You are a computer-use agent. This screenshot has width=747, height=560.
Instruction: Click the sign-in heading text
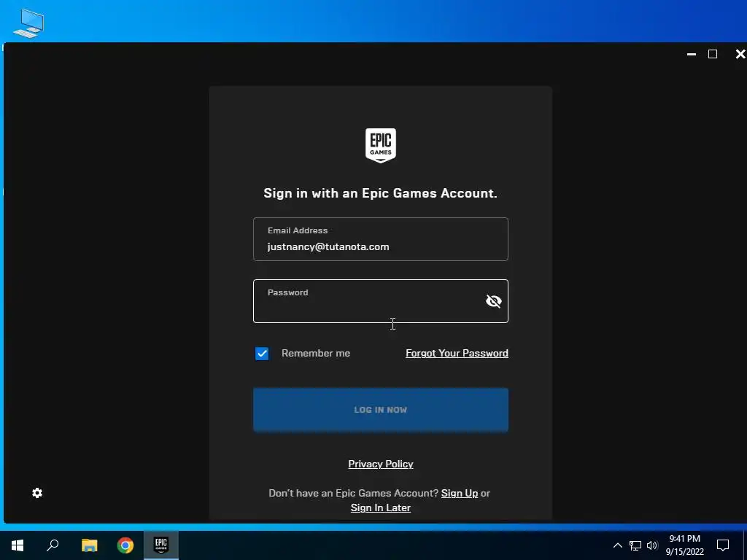coord(380,192)
